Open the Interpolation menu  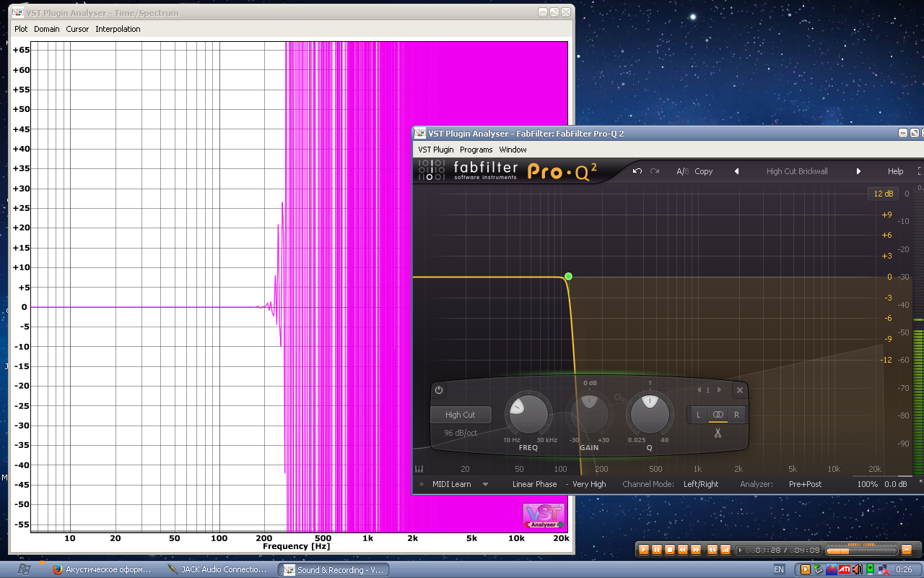pyautogui.click(x=118, y=29)
